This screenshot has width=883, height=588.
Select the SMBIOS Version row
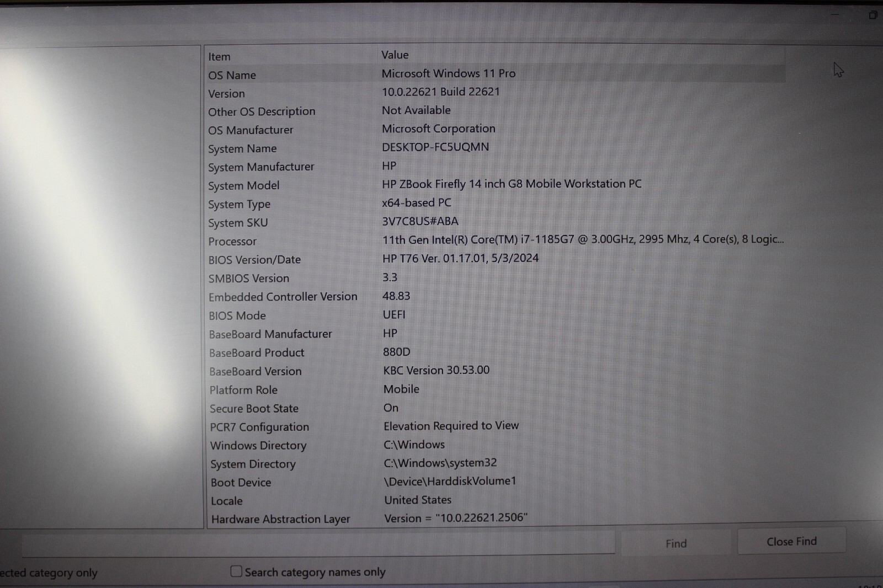click(496, 278)
